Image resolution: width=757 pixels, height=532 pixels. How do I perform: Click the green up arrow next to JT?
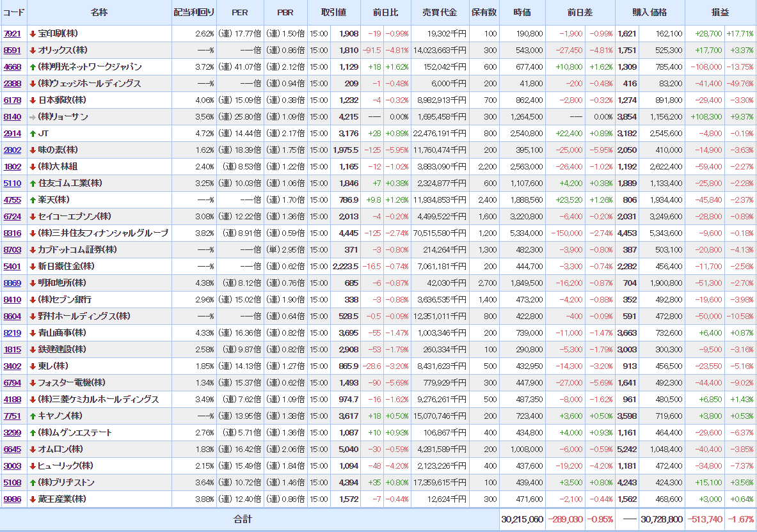point(33,134)
